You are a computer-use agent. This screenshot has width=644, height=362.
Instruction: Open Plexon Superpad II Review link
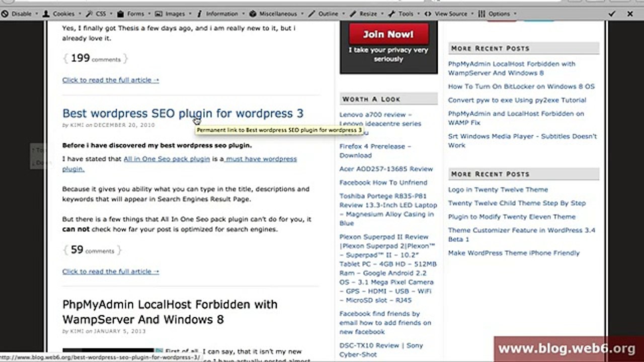pos(388,268)
